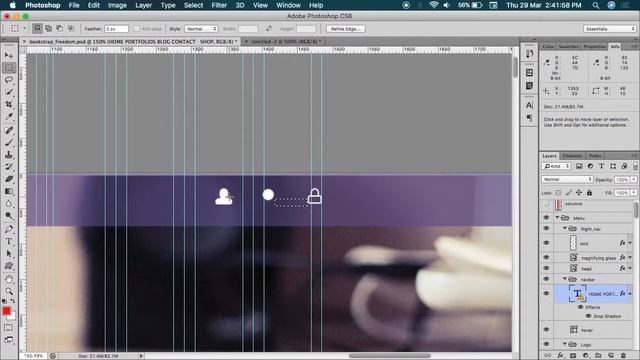
Task: Select the Hand tool
Action: tap(9, 280)
